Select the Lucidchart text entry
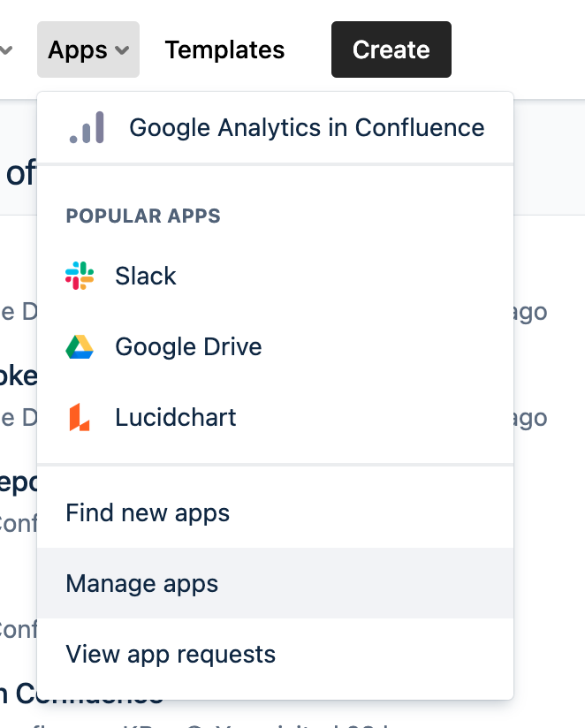The image size is (585, 728). 176,417
